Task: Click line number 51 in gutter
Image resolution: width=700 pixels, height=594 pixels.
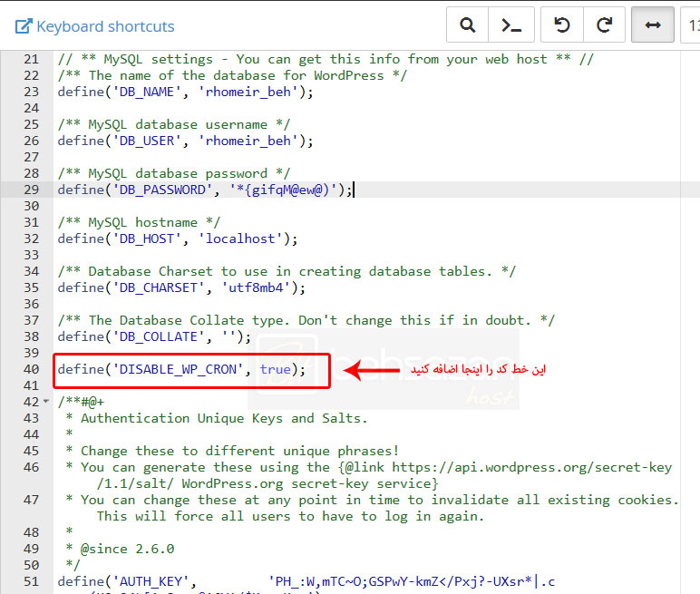Action: 31,581
